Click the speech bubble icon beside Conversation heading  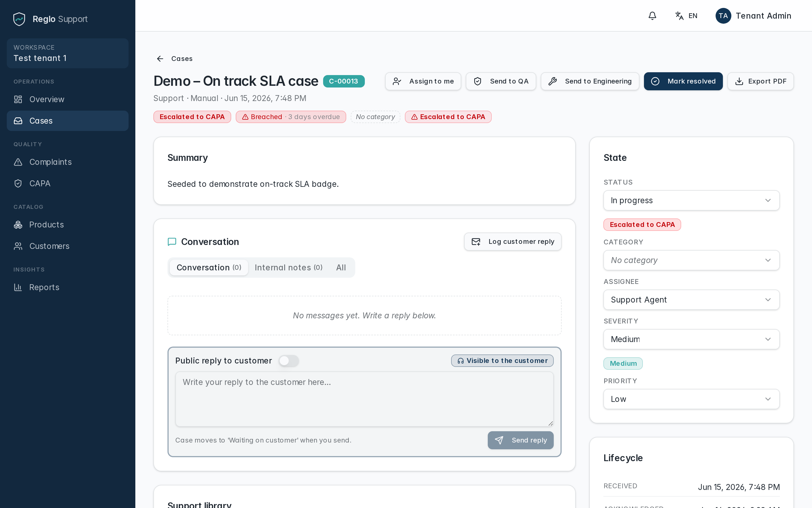(x=172, y=242)
